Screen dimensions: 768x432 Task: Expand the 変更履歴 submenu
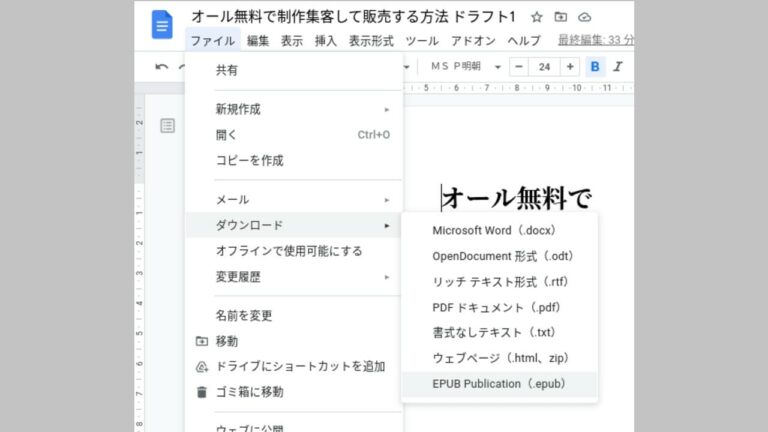click(294, 277)
